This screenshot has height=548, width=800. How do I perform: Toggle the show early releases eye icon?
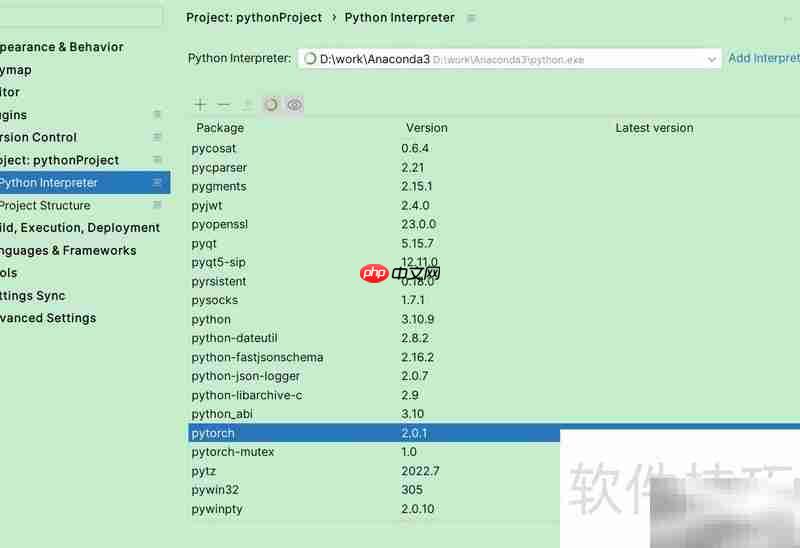click(294, 105)
